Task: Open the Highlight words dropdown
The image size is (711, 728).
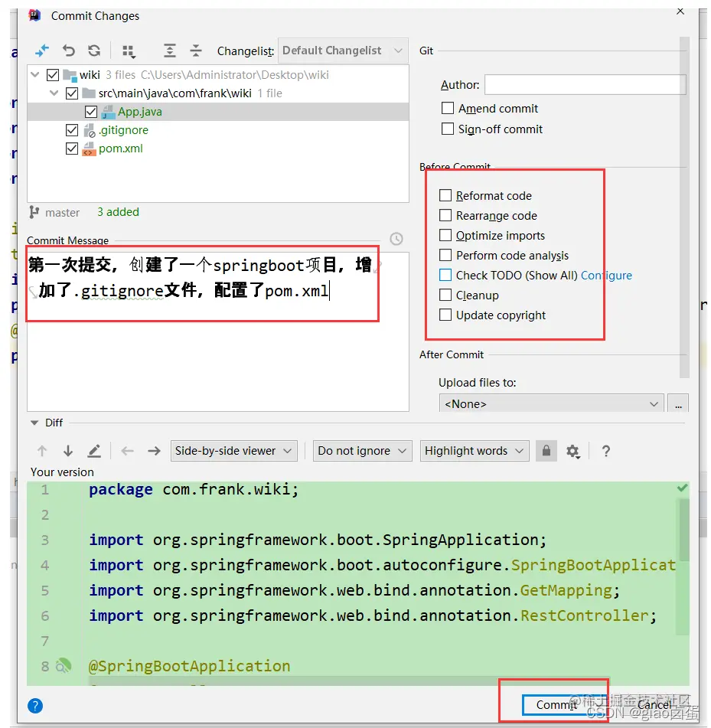Action: pyautogui.click(x=475, y=451)
